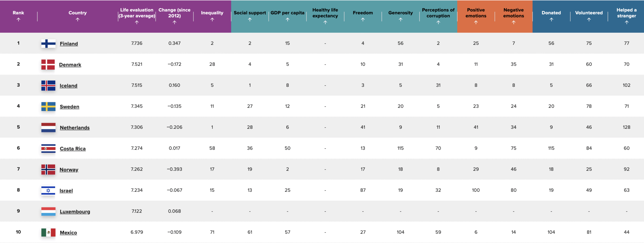Click the Israel flag icon

pyautogui.click(x=48, y=190)
